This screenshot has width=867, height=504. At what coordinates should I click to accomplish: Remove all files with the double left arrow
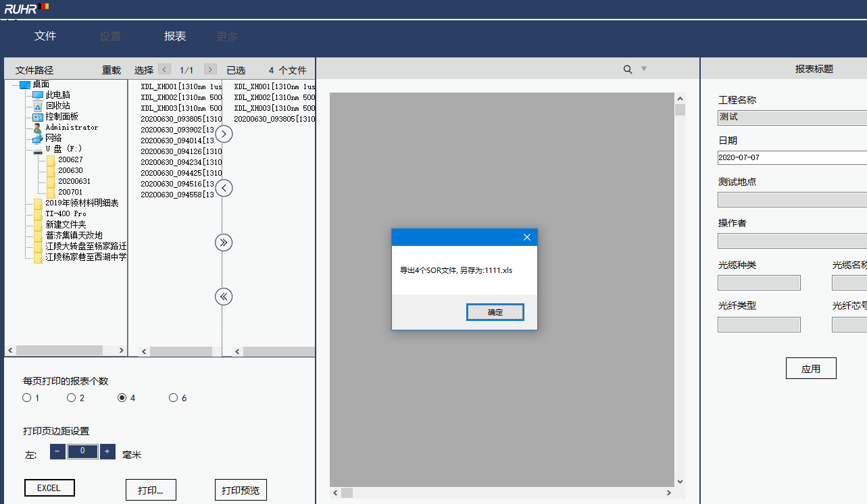[x=224, y=296]
